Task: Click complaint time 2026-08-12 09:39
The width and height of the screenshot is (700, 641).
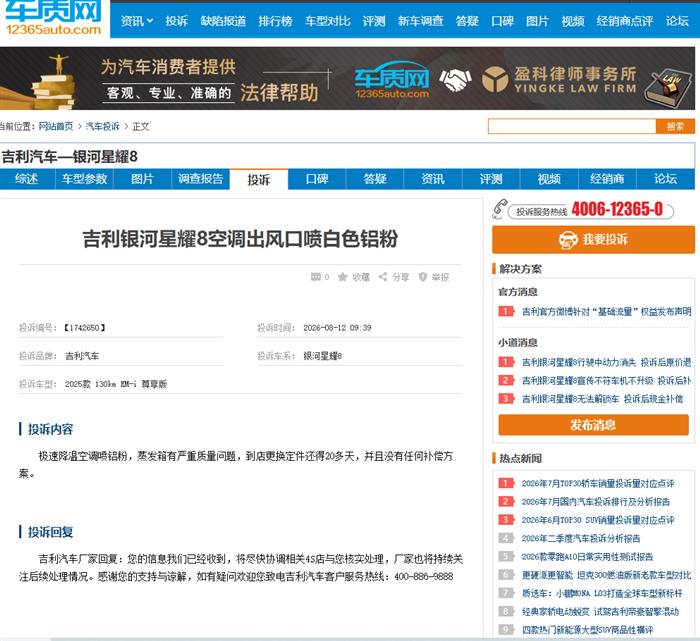Action: pos(337,328)
